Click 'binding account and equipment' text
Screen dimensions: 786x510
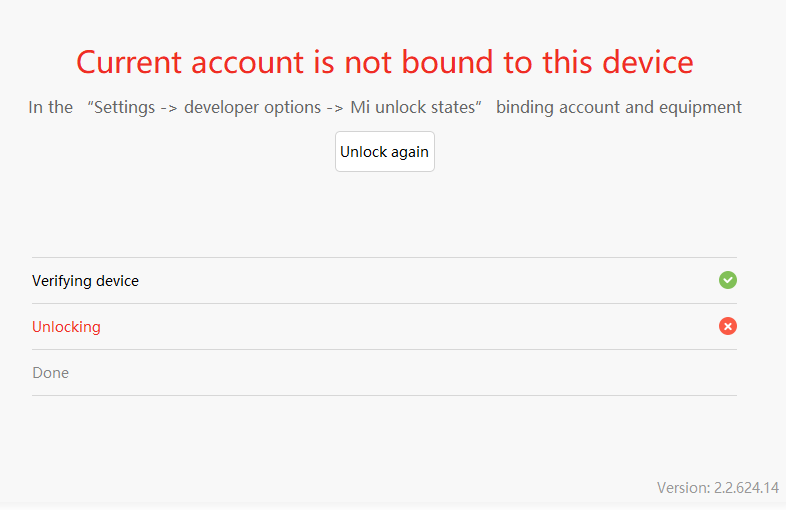(x=619, y=107)
